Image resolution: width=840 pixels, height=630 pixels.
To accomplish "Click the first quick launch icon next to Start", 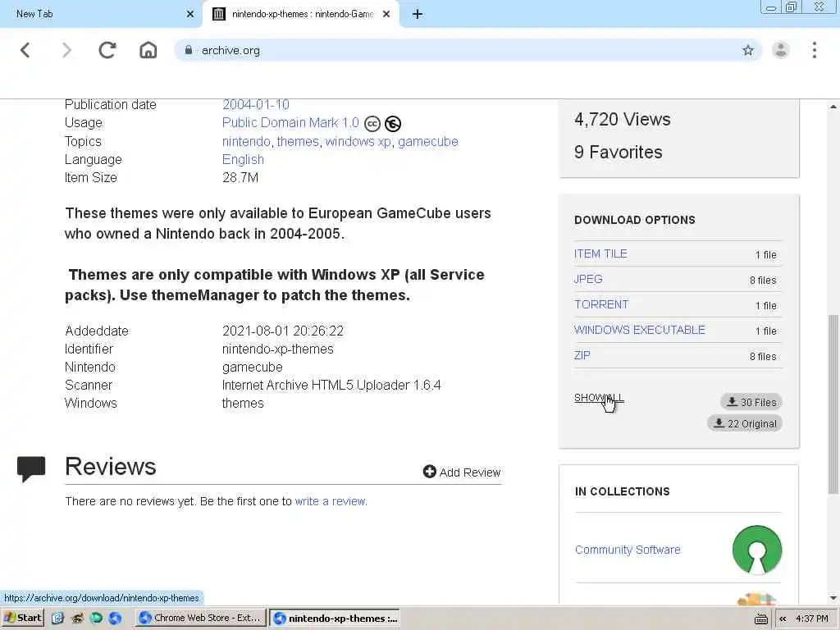I will 57,619.
